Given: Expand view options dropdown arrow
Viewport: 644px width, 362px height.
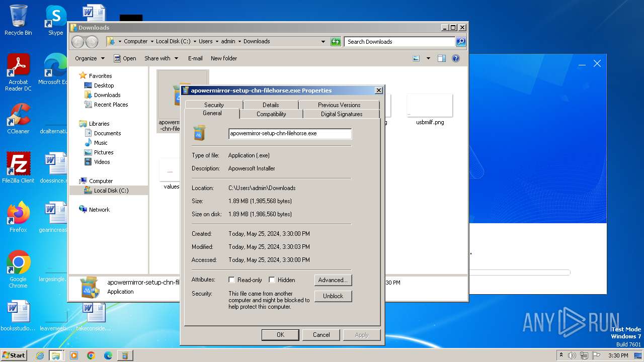Looking at the screenshot, I should (x=428, y=58).
